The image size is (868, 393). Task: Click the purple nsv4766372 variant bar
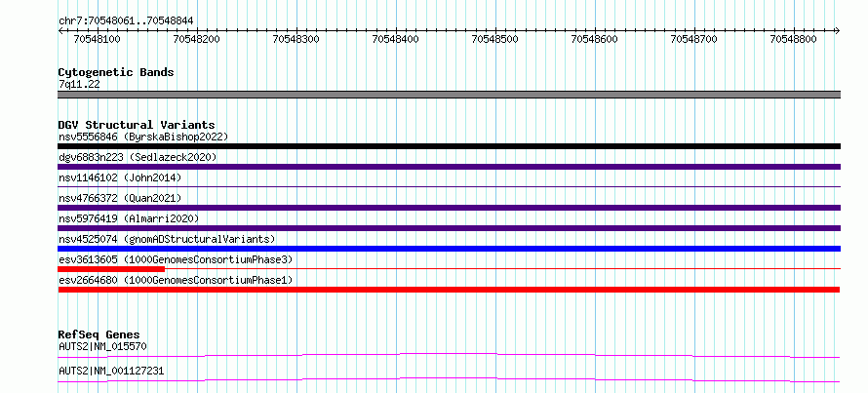click(449, 208)
